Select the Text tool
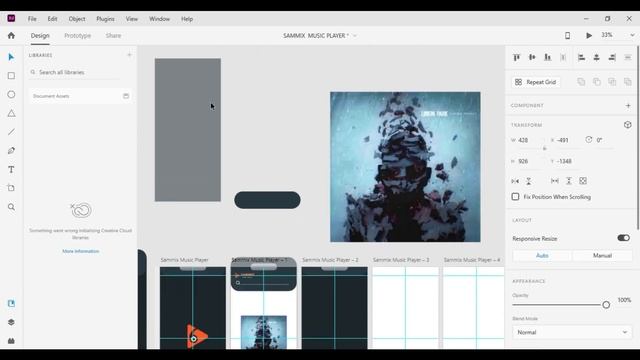This screenshot has height=360, width=640. coord(11,169)
